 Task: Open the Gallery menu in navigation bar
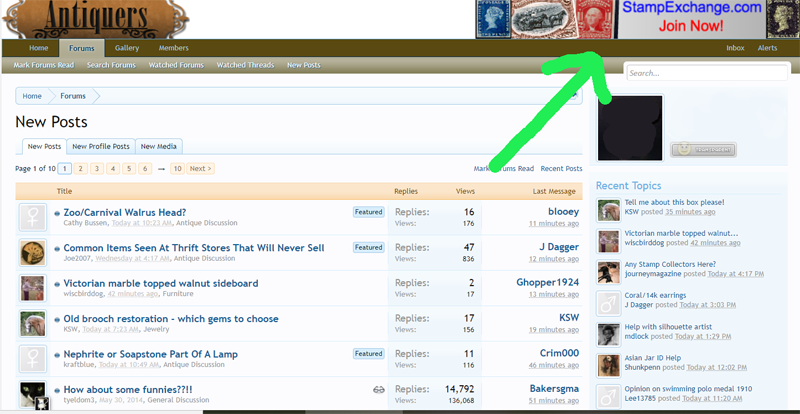coord(127,48)
